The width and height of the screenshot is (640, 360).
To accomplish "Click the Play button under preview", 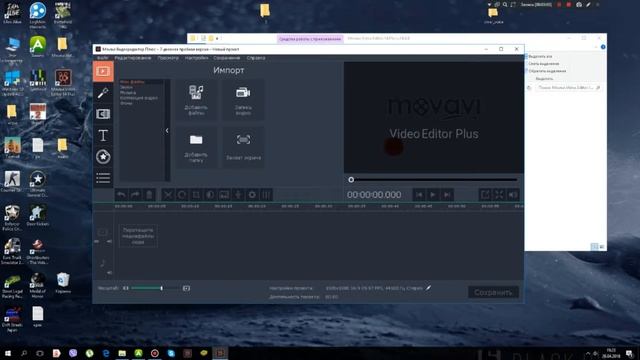I will (433, 195).
